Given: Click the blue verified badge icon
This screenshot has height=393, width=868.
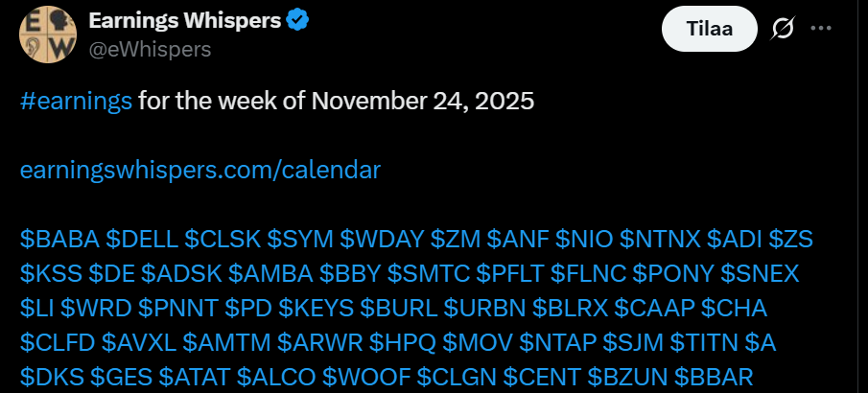Looking at the screenshot, I should pos(298,20).
